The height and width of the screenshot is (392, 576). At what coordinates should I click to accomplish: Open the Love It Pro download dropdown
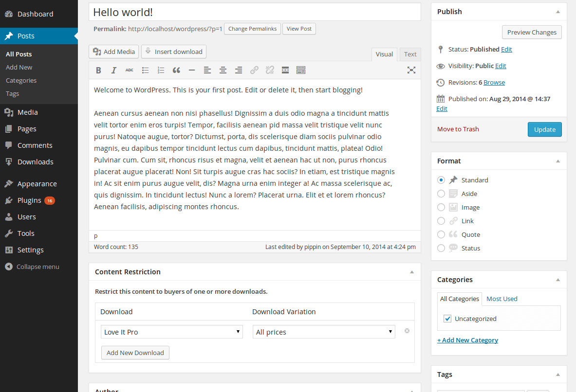coord(171,331)
